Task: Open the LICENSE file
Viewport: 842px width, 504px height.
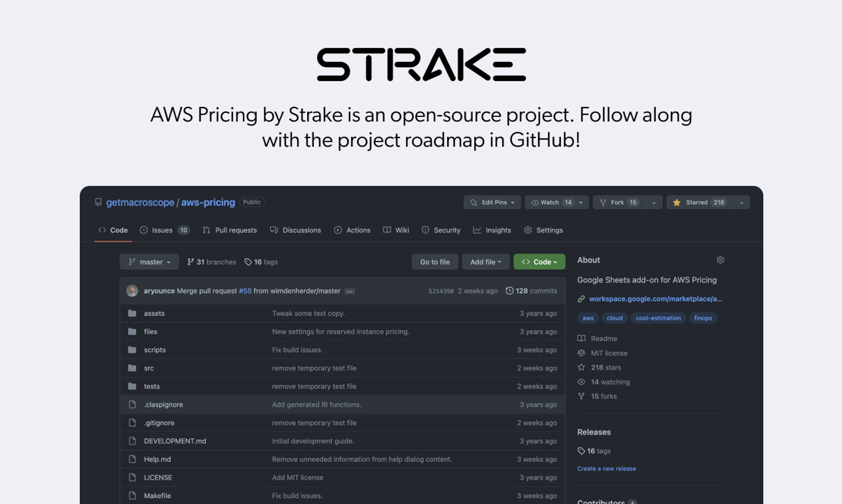Action: point(158,477)
